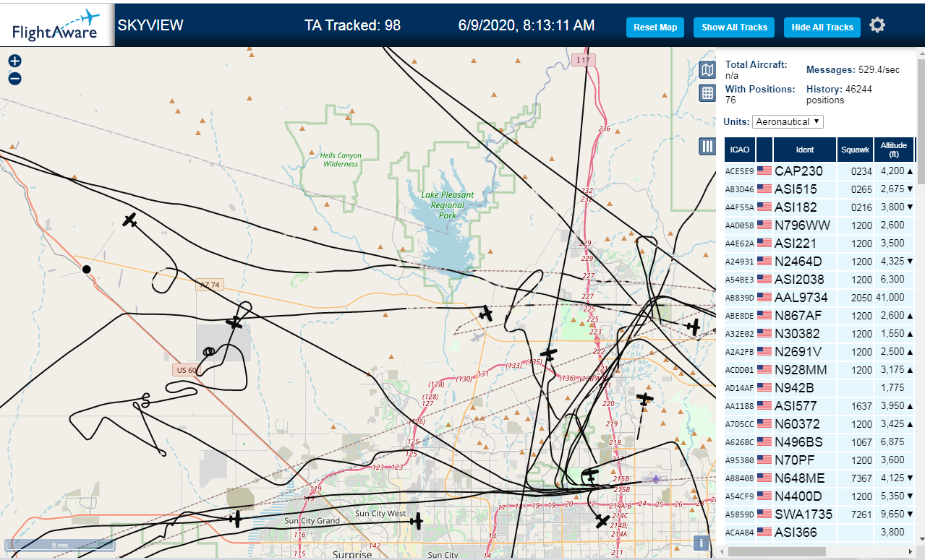Click Reset Map button
This screenshot has height=560, width=925.
click(655, 27)
